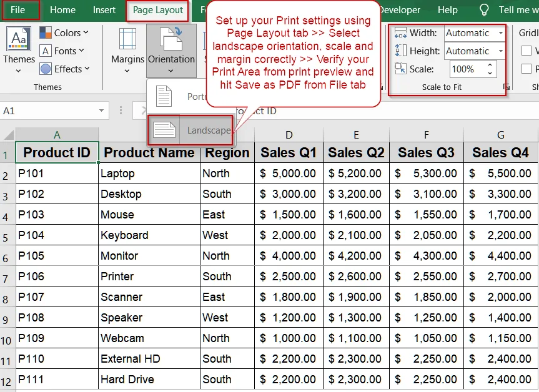Choose Portrait orientation
Image resolution: width=539 pixels, height=392 pixels.
click(x=177, y=97)
